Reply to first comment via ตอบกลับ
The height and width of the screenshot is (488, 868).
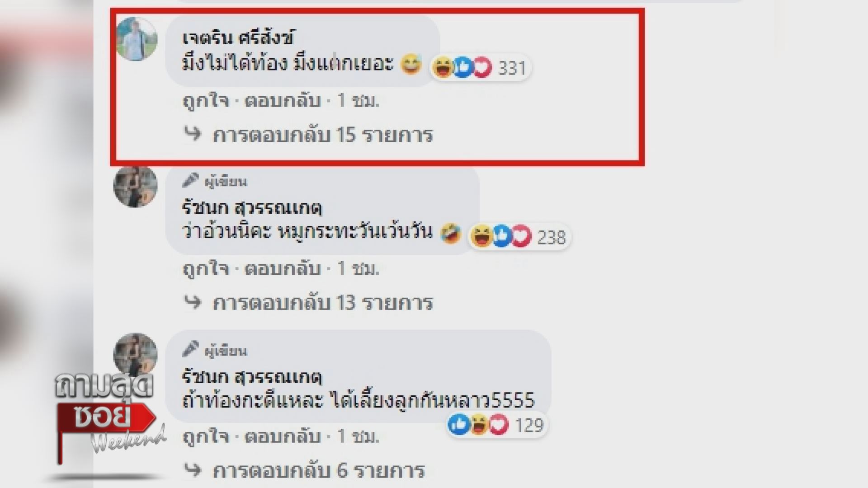(x=283, y=100)
